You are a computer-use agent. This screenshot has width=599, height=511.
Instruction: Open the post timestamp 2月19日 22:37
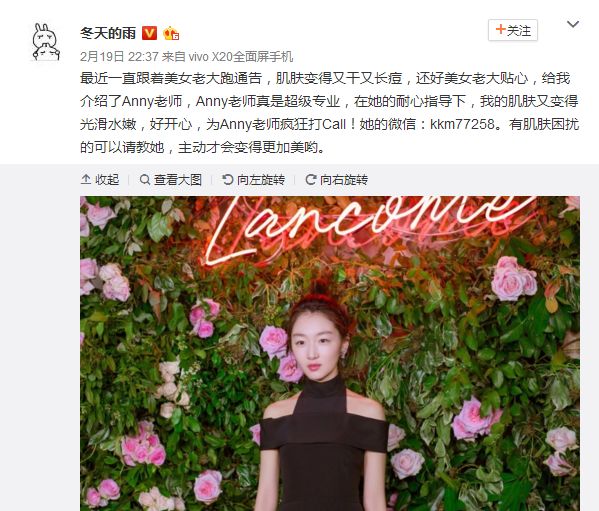tap(119, 57)
